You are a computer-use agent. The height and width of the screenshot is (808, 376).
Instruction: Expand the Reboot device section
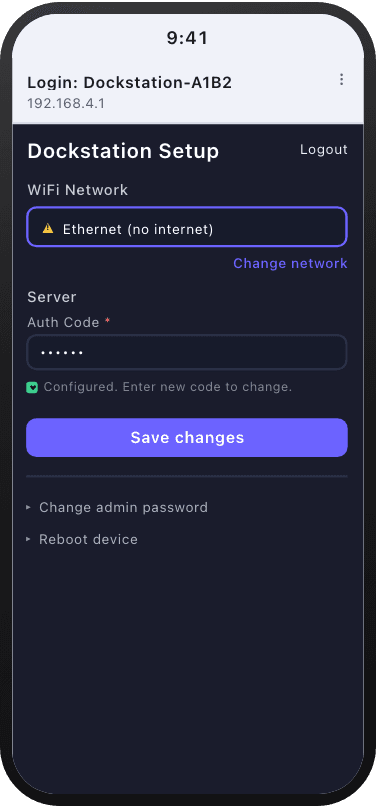[82, 540]
